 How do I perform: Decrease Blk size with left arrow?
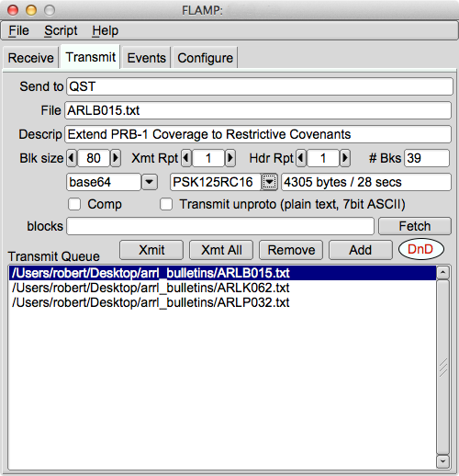pos(72,158)
